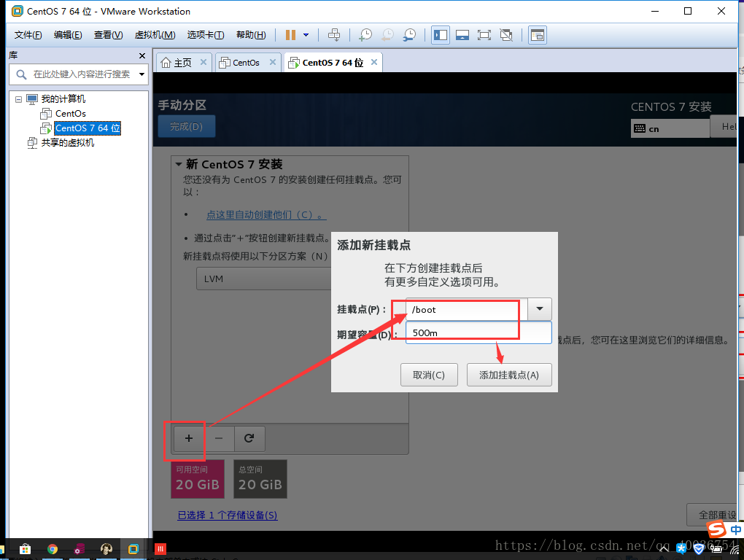Click the plus add mount point button
Viewport: 744px width, 560px height.
pos(189,438)
